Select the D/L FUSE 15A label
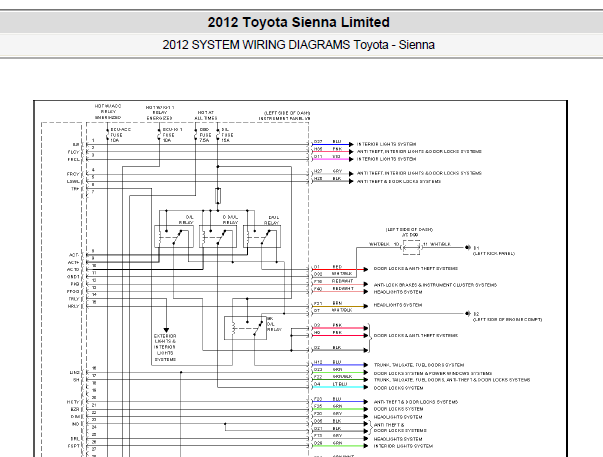Image resolution: width=603 pixels, height=457 pixels. click(x=227, y=135)
